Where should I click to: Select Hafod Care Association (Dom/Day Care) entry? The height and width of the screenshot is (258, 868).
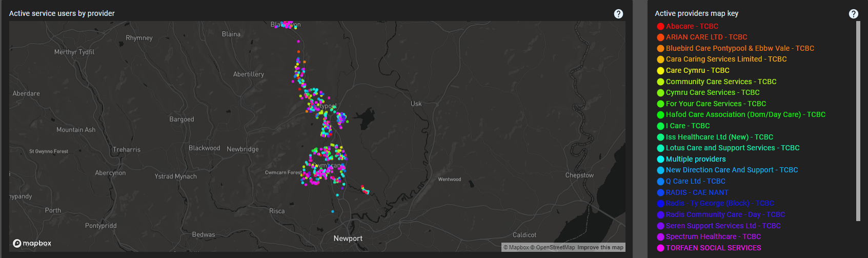tap(745, 114)
